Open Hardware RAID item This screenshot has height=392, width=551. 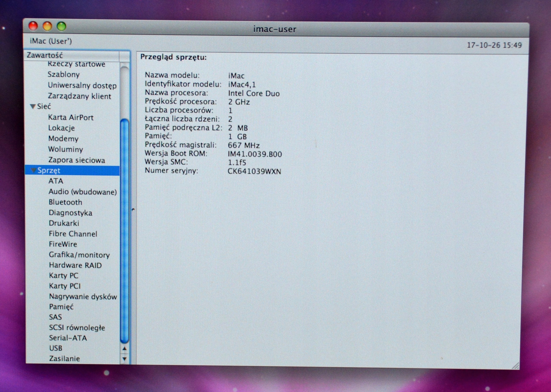coord(75,265)
